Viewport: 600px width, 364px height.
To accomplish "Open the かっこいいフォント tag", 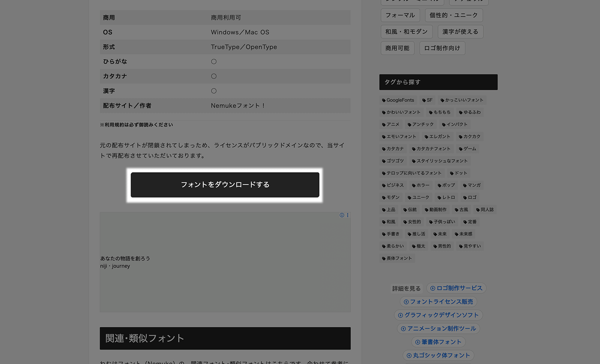I will (462, 100).
